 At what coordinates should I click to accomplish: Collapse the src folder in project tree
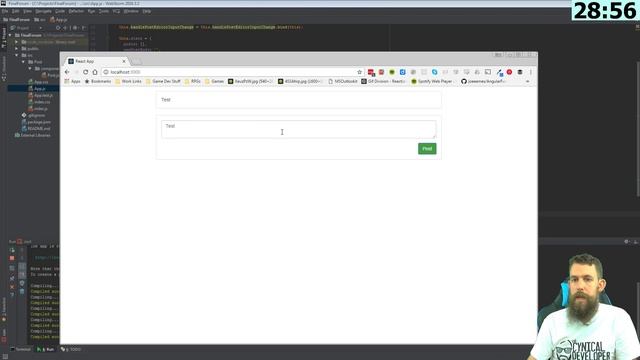pos(17,55)
